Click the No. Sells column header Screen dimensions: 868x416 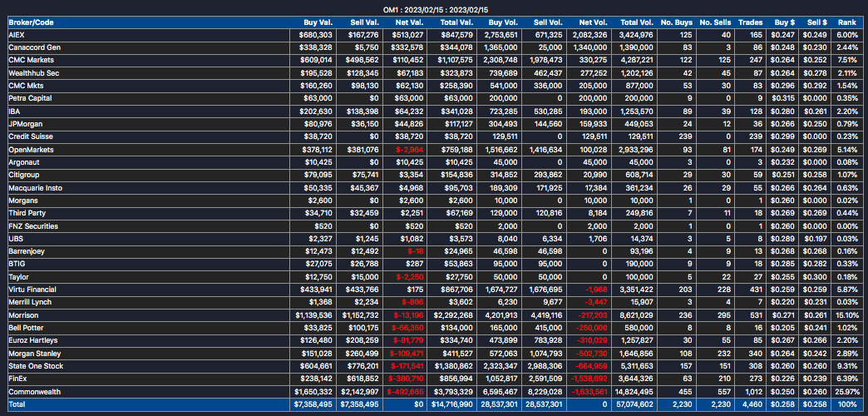pyautogui.click(x=715, y=22)
